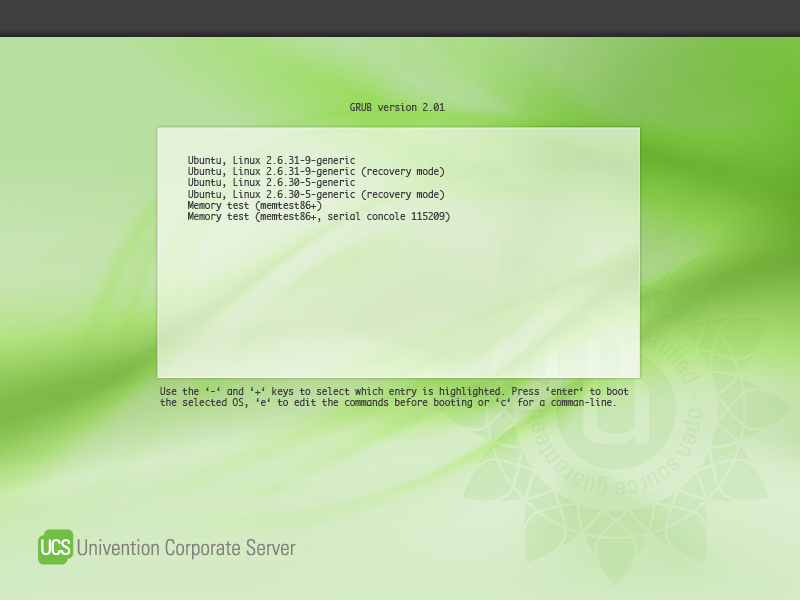Select the Ubuntu Linux 2.6.30-5-generic entry
This screenshot has height=600, width=800.
click(x=271, y=183)
